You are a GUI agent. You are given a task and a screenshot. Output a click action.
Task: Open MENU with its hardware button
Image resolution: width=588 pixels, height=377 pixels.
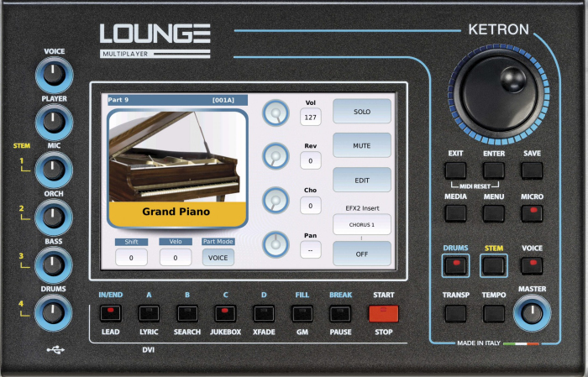point(494,213)
